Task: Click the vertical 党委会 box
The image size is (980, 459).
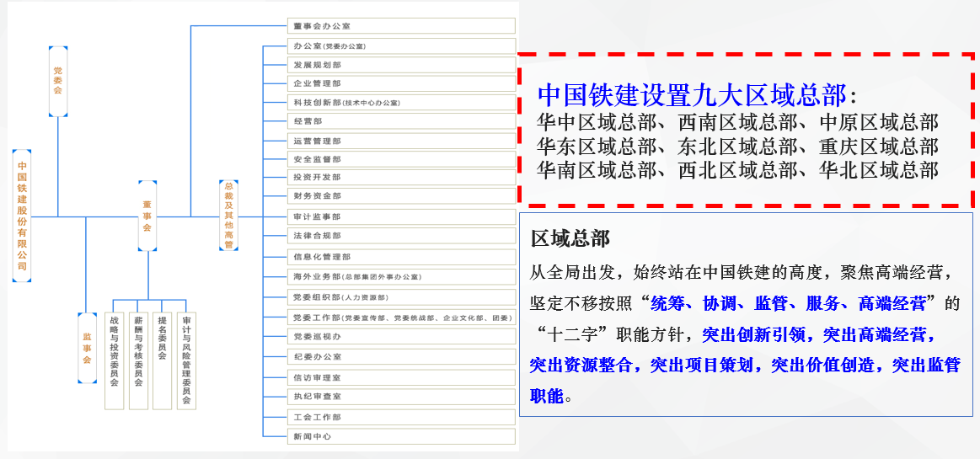Action: 58,81
